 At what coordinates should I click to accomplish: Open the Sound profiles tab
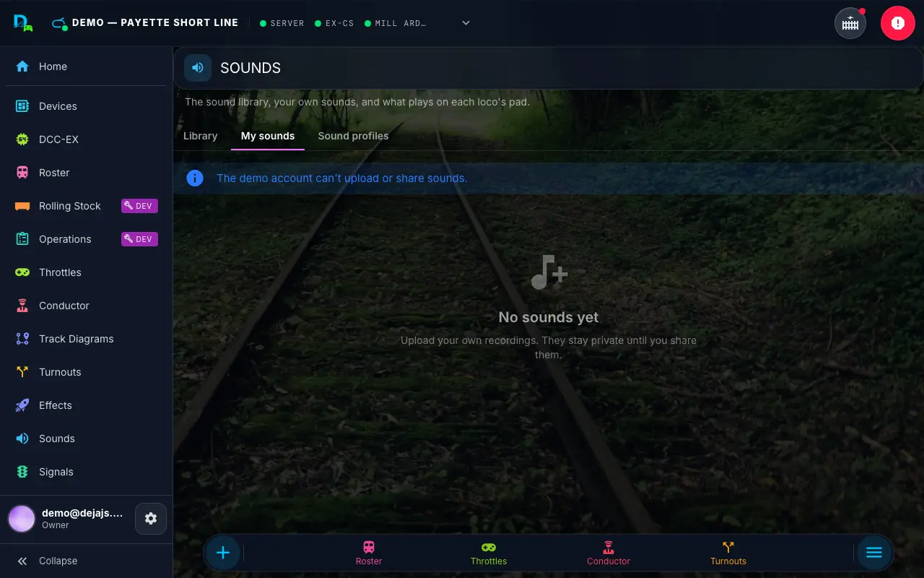point(353,136)
